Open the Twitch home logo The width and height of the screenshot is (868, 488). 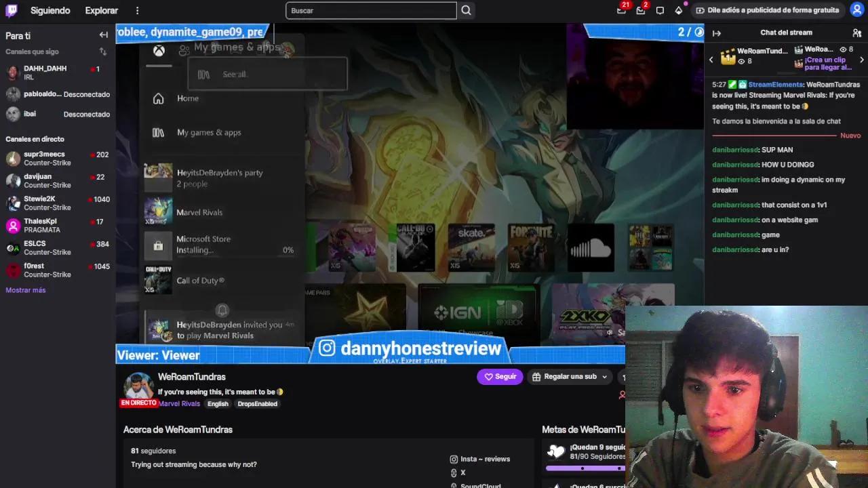(x=12, y=10)
